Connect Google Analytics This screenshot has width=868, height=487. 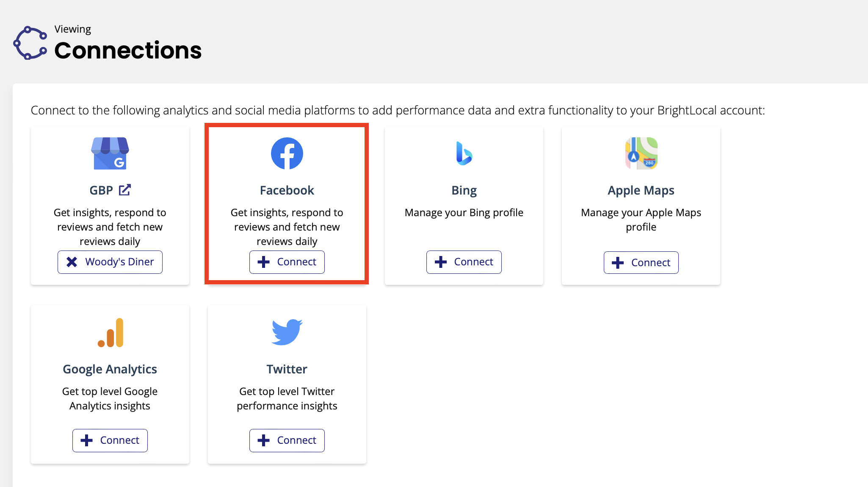[110, 440]
